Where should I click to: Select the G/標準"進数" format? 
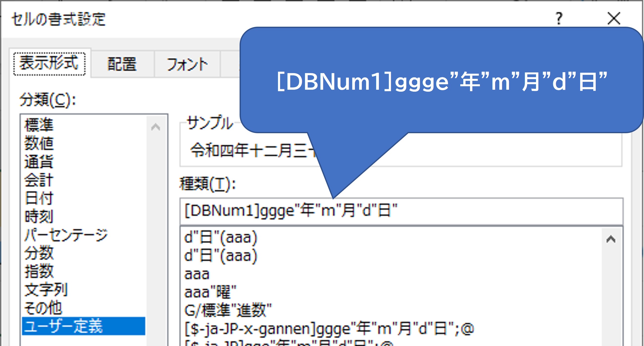coord(227,311)
